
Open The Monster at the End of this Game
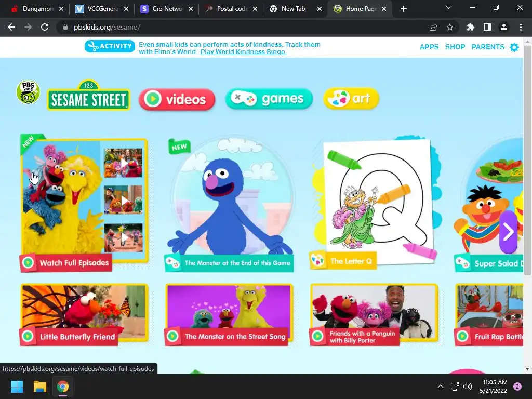click(x=230, y=204)
